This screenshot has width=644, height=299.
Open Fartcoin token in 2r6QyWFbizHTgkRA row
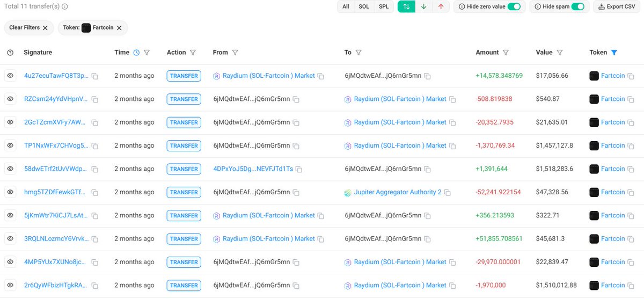coord(613,286)
